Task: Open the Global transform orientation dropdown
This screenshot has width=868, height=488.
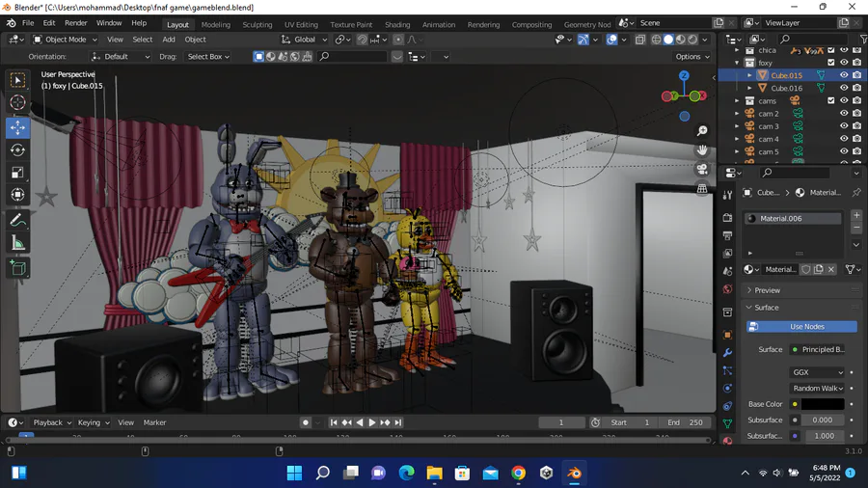Action: 304,40
